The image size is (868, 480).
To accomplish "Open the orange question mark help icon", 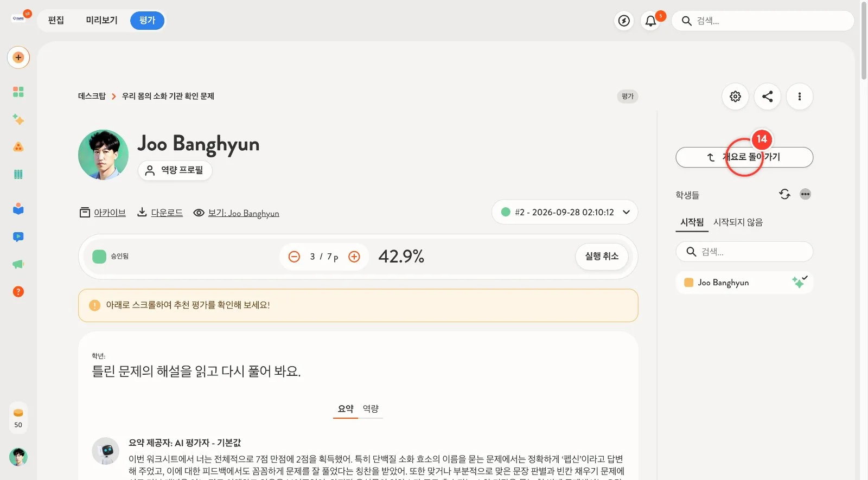I will (18, 292).
